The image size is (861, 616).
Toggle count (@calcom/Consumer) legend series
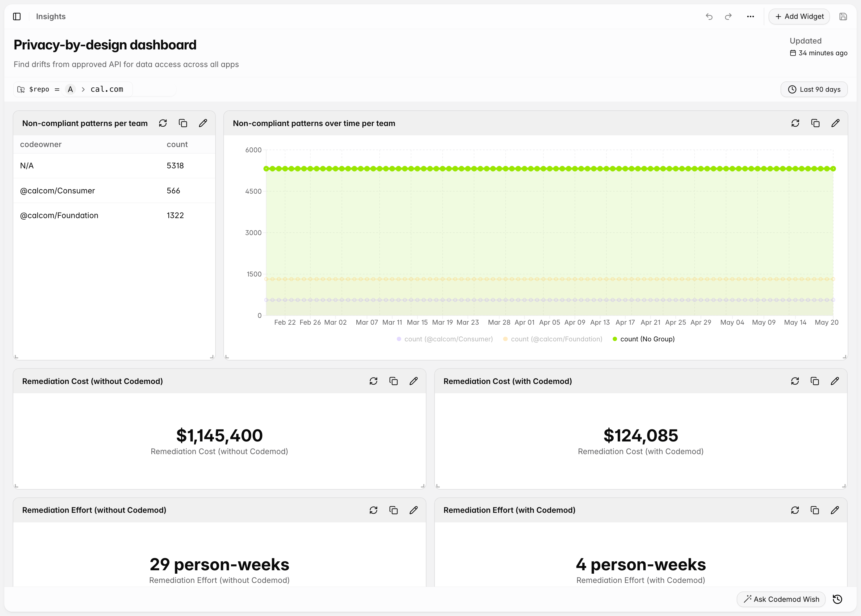[x=445, y=339]
